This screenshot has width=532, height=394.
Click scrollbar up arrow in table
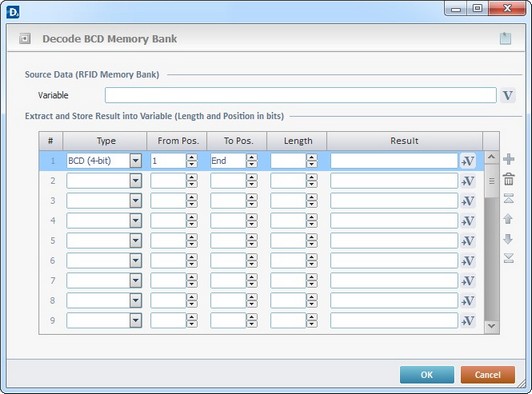tap(492, 157)
